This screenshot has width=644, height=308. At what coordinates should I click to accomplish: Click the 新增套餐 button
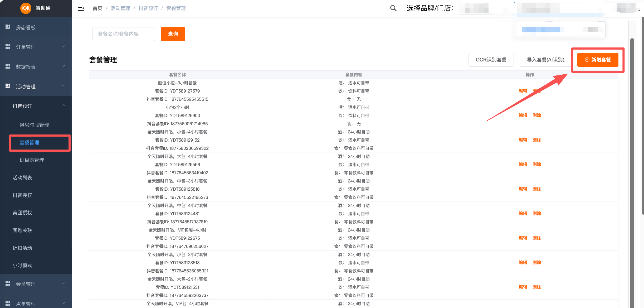[598, 60]
